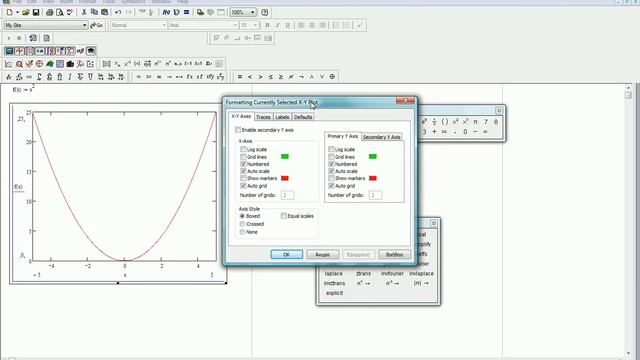Select Crossed axis style
This screenshot has width=640, height=360.
click(x=242, y=224)
